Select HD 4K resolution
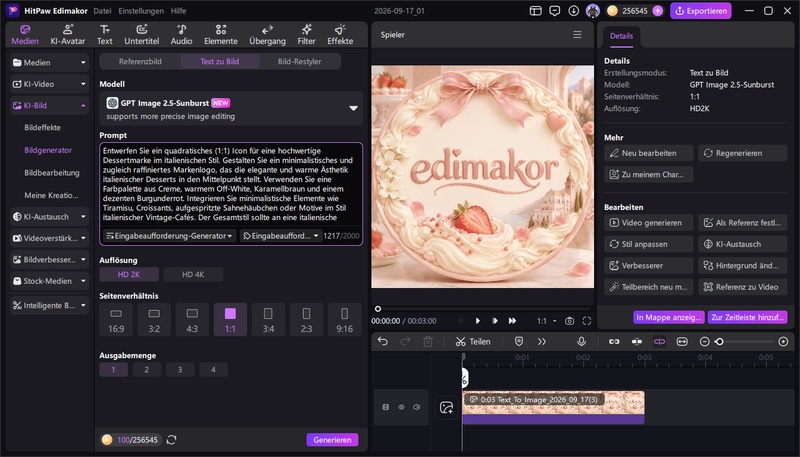Viewport: 800px width, 457px height. point(193,274)
